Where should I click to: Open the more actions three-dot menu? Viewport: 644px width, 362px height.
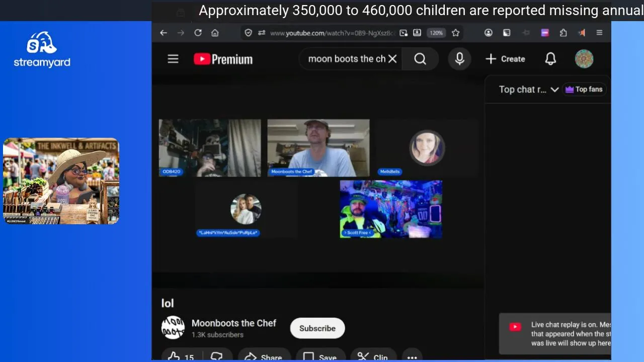(x=412, y=356)
